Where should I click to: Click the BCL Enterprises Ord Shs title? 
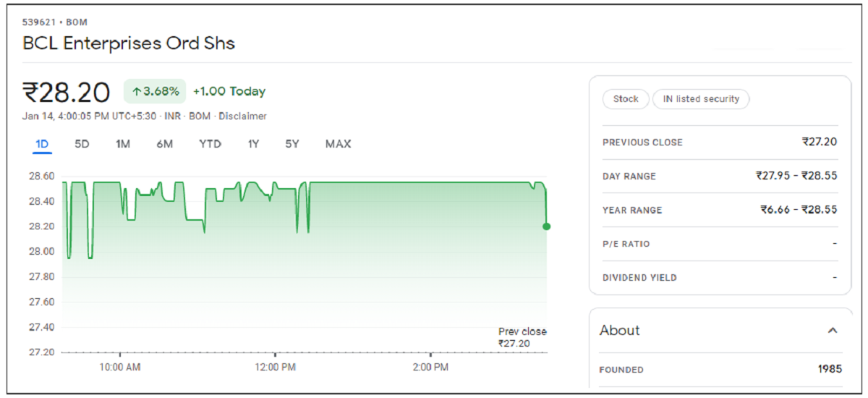click(x=129, y=43)
